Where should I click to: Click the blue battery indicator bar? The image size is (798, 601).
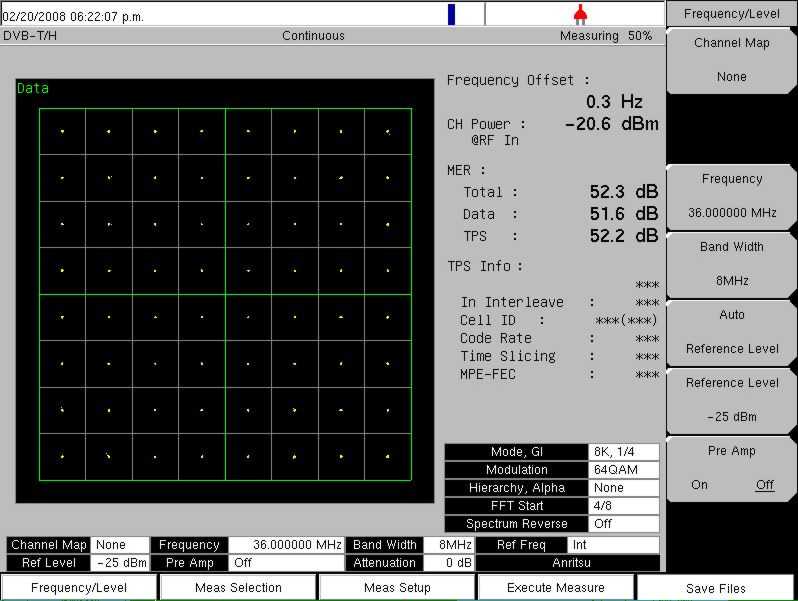451,14
